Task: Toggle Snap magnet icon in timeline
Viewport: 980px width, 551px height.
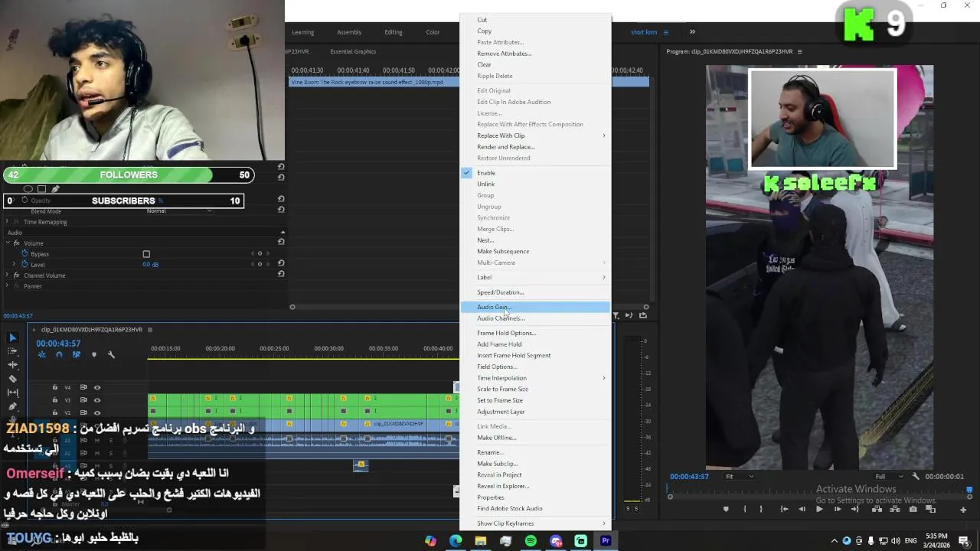Action: pyautogui.click(x=59, y=354)
